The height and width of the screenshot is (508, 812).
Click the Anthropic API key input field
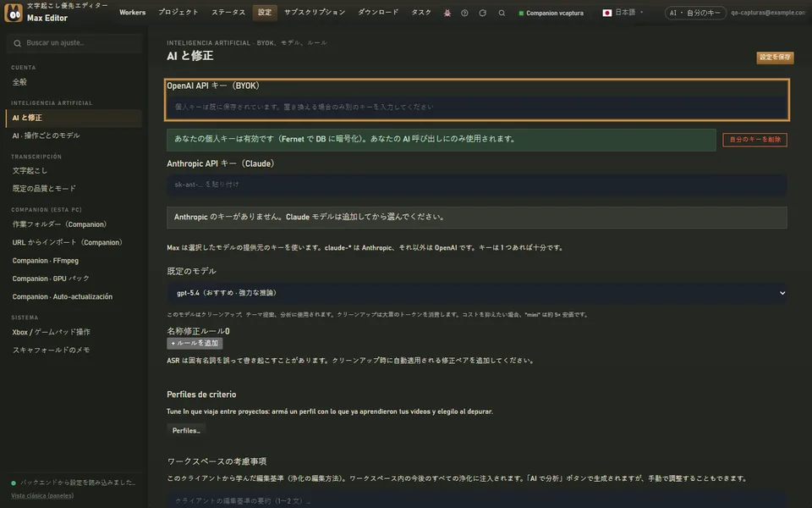point(476,185)
